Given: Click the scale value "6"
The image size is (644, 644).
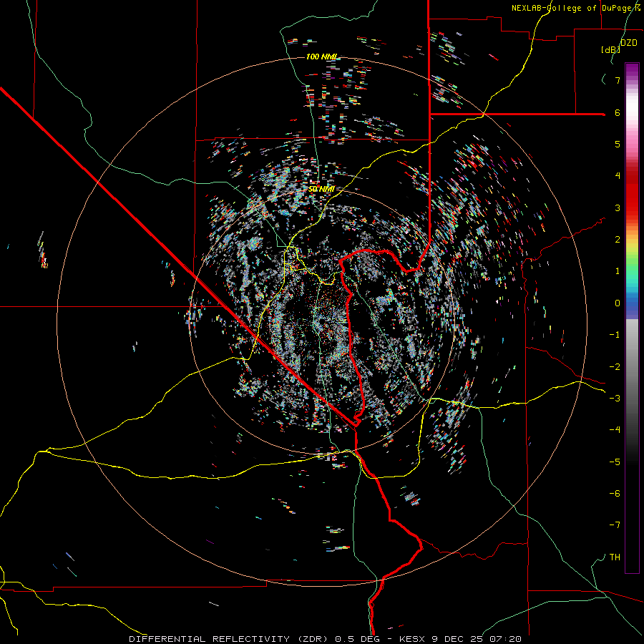Looking at the screenshot, I should click(618, 112).
